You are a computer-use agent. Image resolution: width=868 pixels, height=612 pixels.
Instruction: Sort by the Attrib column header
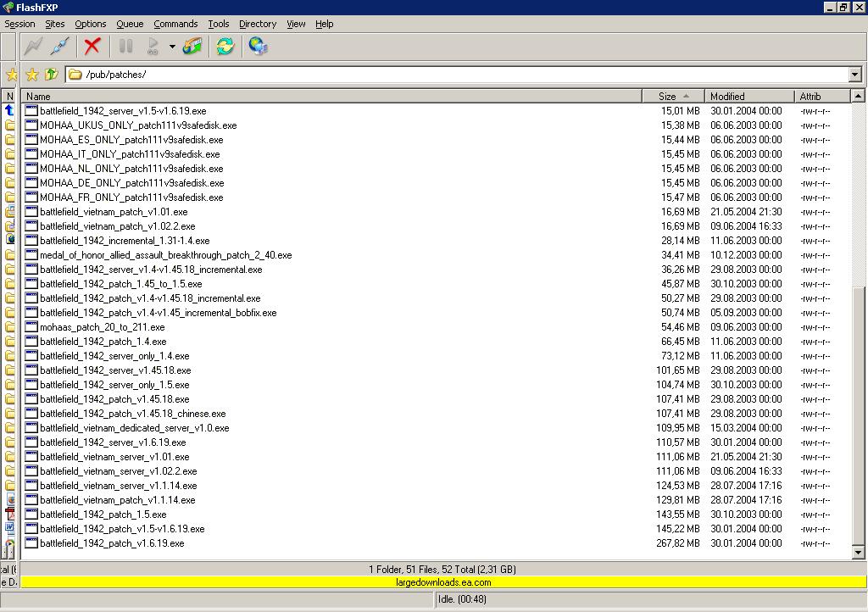[x=822, y=97]
